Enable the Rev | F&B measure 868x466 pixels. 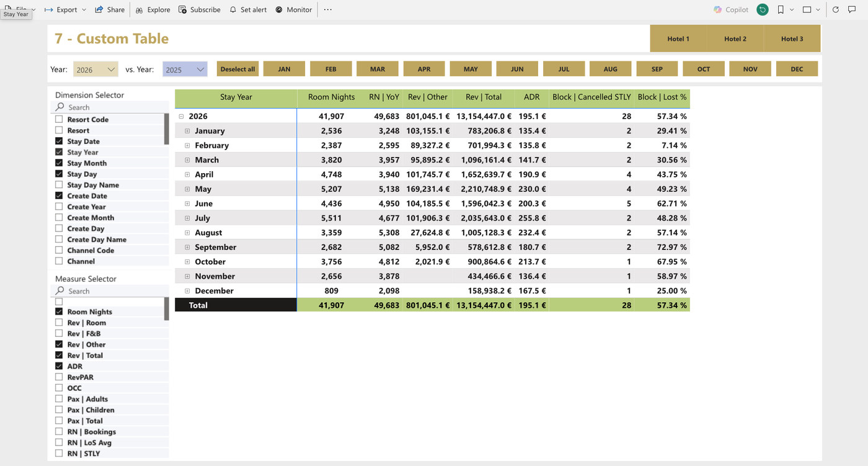point(59,333)
